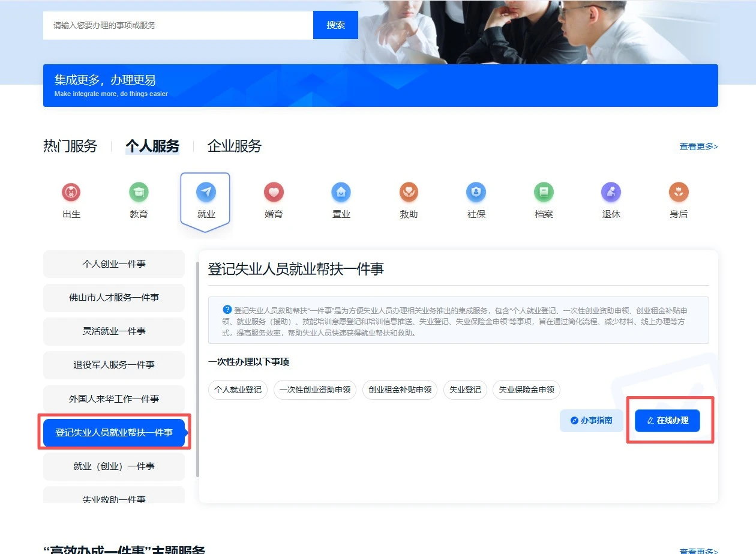Select the 救助 assistance icon
The image size is (756, 554).
(409, 193)
